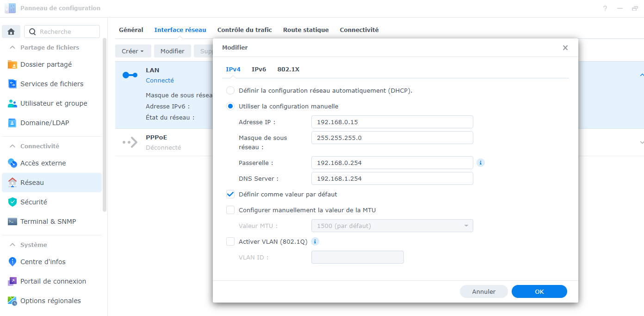Open the Général tab
Screen dimensions: 644x316
[131, 30]
